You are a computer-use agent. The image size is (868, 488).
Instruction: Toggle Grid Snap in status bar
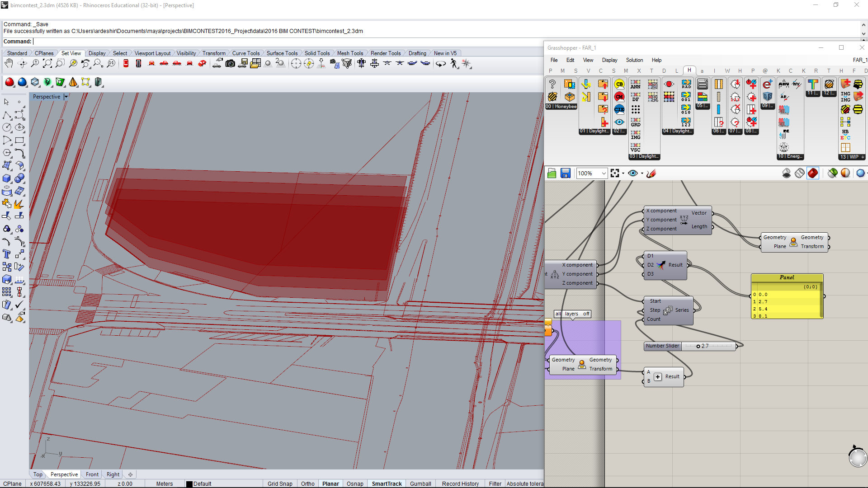tap(279, 483)
